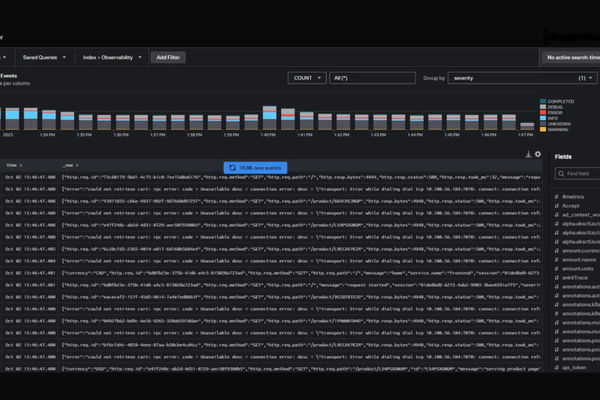600x400 pixels.
Task: Open the first log row with req id 73c60179
Action: tap(271, 177)
